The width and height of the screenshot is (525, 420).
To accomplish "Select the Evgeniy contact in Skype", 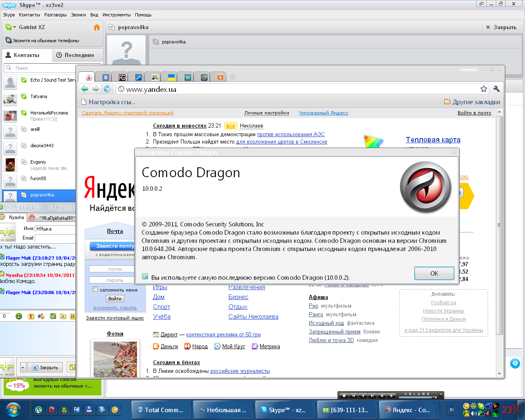I will [x=39, y=164].
